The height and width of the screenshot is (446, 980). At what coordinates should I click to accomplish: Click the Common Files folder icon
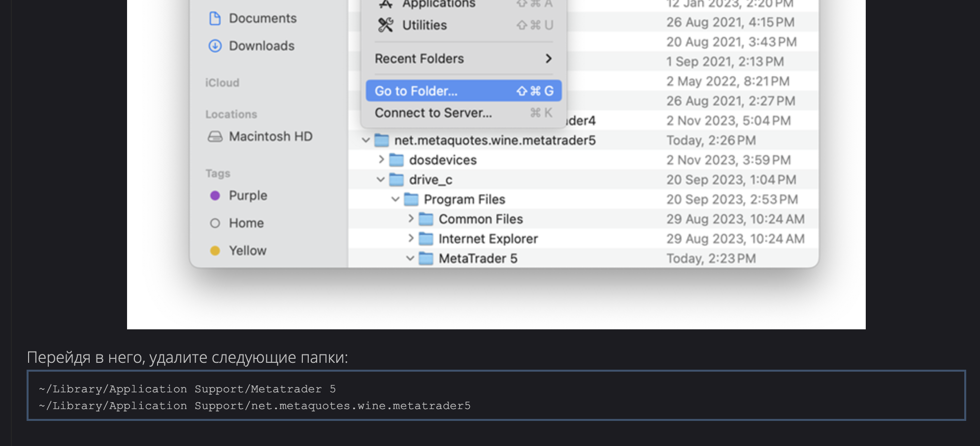pyautogui.click(x=426, y=219)
